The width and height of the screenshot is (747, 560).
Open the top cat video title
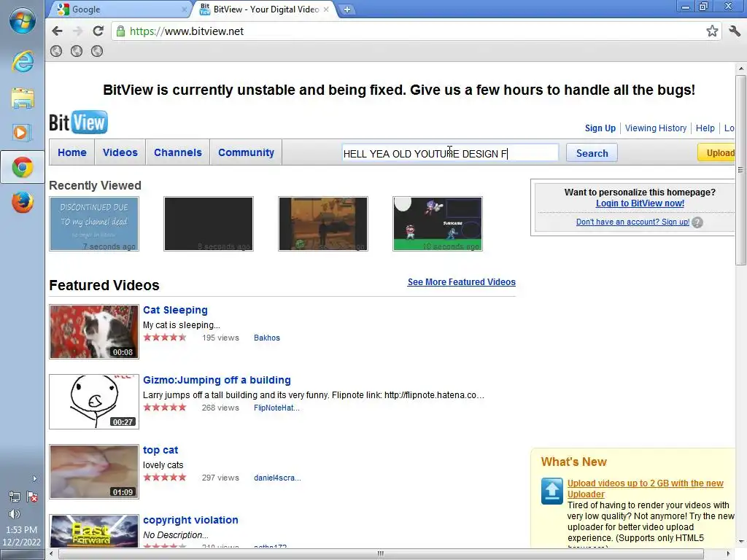tap(160, 450)
